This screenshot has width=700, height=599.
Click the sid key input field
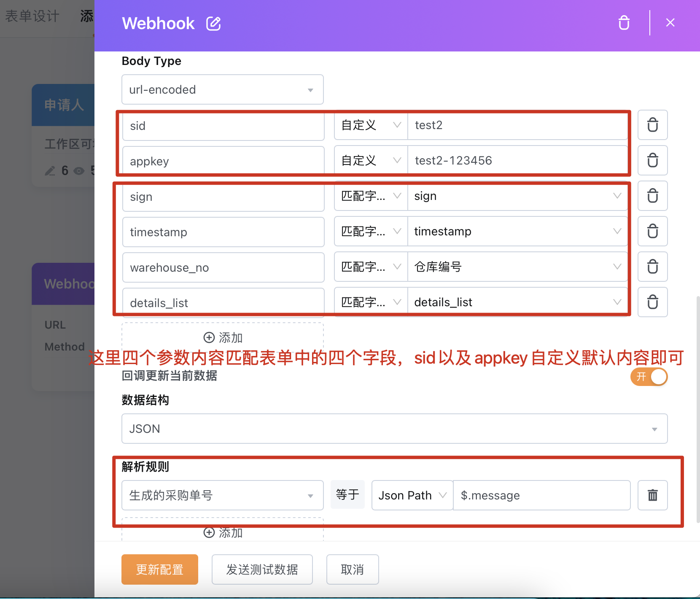[x=223, y=126]
